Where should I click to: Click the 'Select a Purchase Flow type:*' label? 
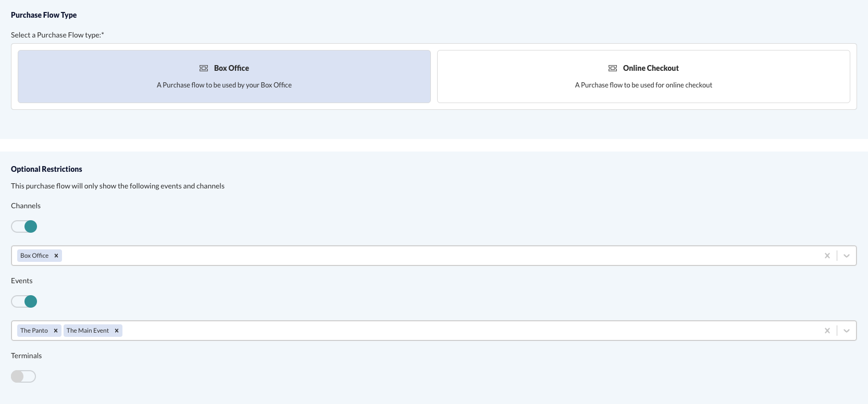[x=57, y=35]
